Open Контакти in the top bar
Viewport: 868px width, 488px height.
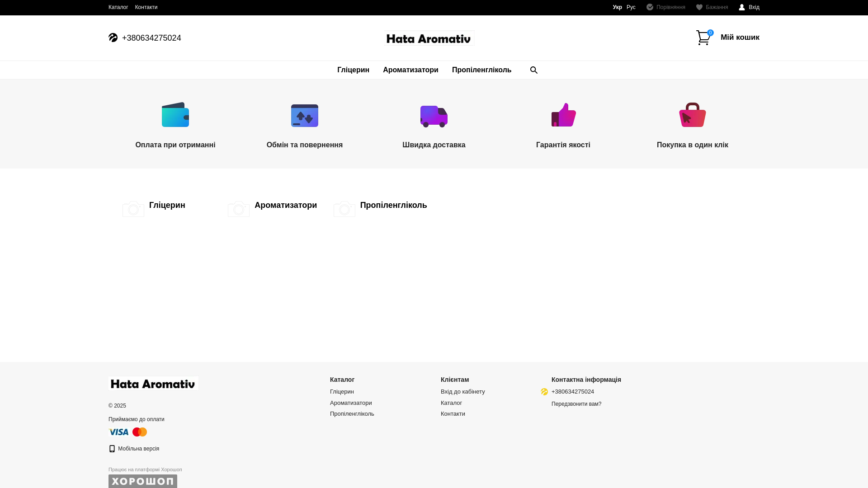click(x=146, y=7)
